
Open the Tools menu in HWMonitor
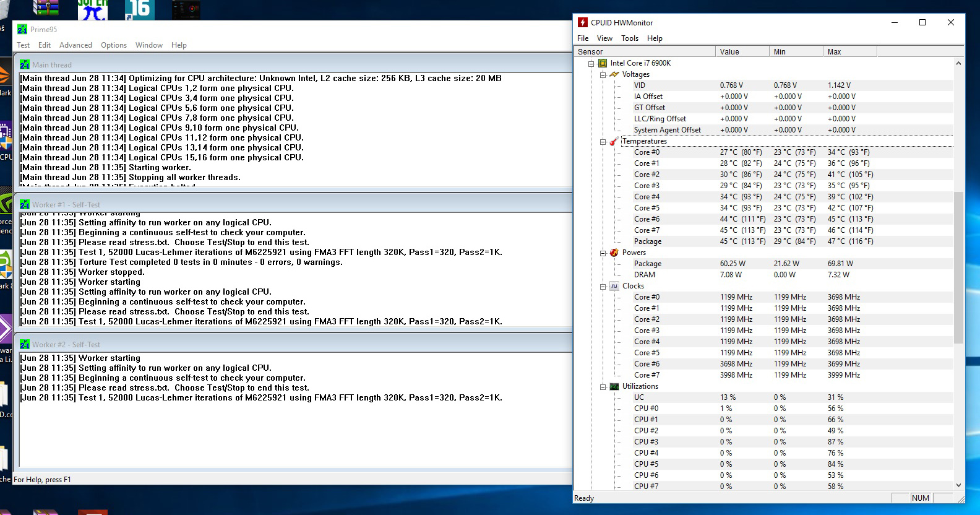point(630,38)
